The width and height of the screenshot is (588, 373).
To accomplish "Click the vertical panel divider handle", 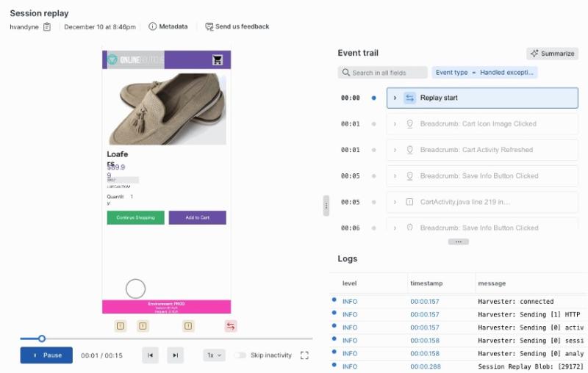I will click(326, 207).
